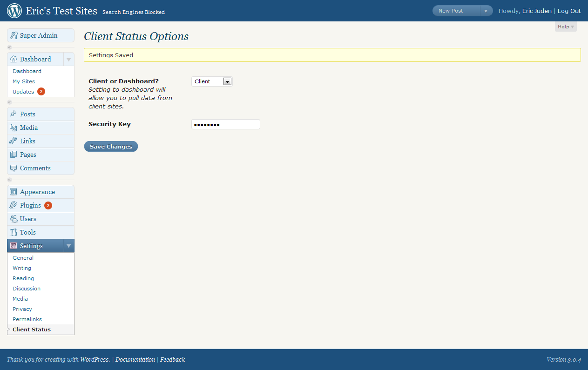Click the Settings menu header
Screen dimensions: 588x370
[x=35, y=246]
